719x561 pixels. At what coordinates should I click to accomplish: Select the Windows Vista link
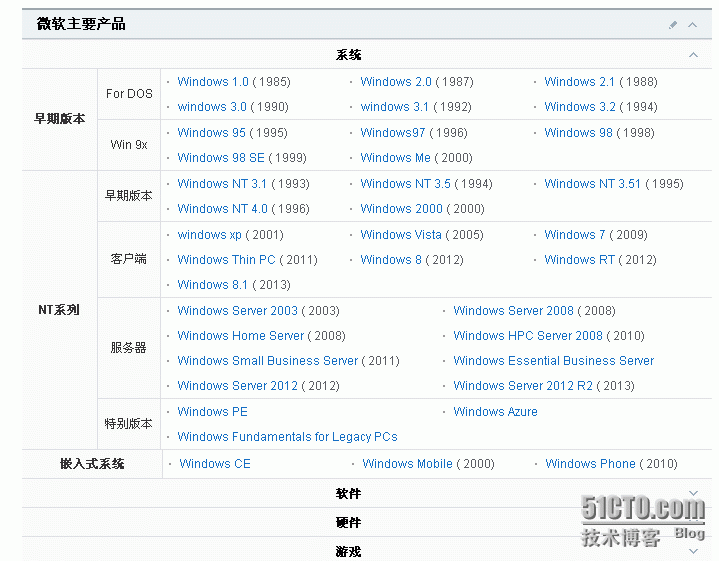click(401, 235)
